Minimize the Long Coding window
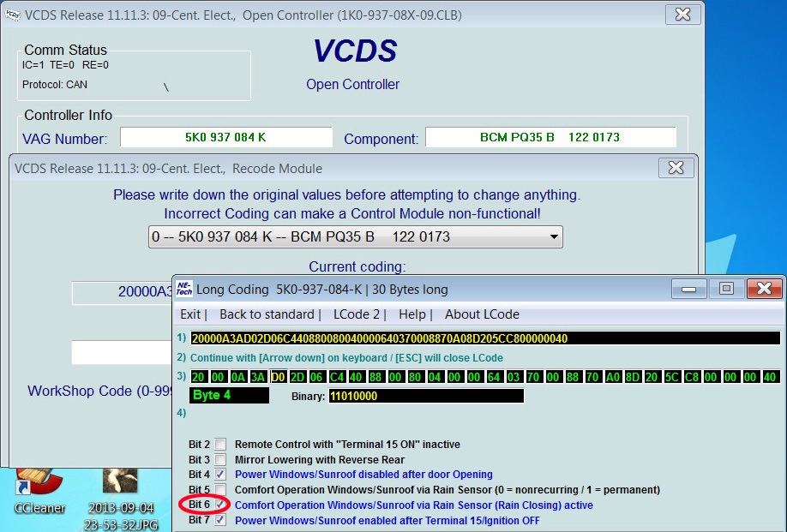This screenshot has width=787, height=532. click(688, 289)
